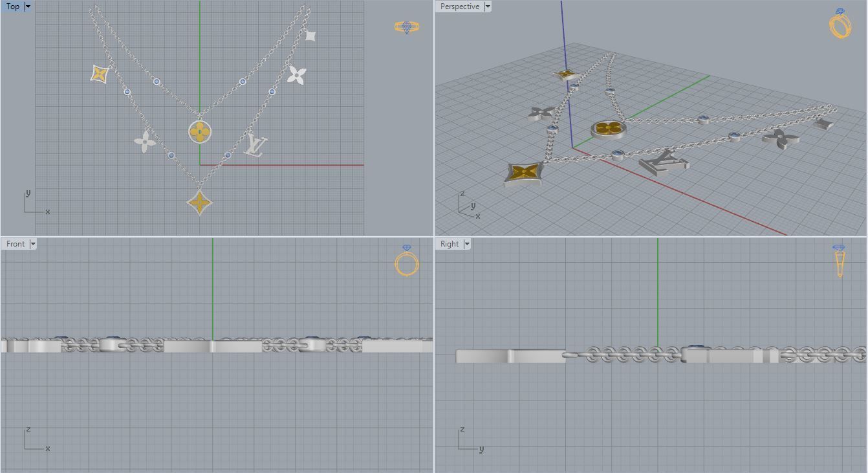This screenshot has height=473, width=868.
Task: Open the Front viewport dropdown arrow
Action: [33, 244]
